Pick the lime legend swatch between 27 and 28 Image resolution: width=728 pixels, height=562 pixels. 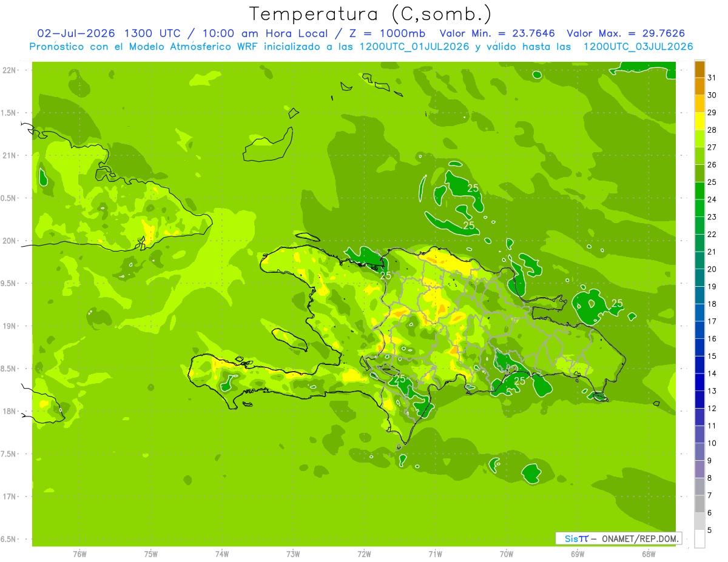pos(699,139)
